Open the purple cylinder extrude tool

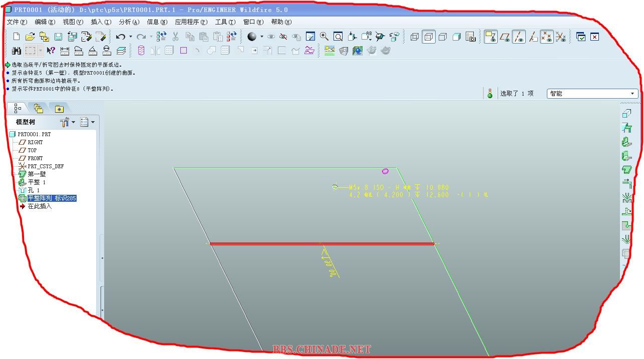(141, 51)
